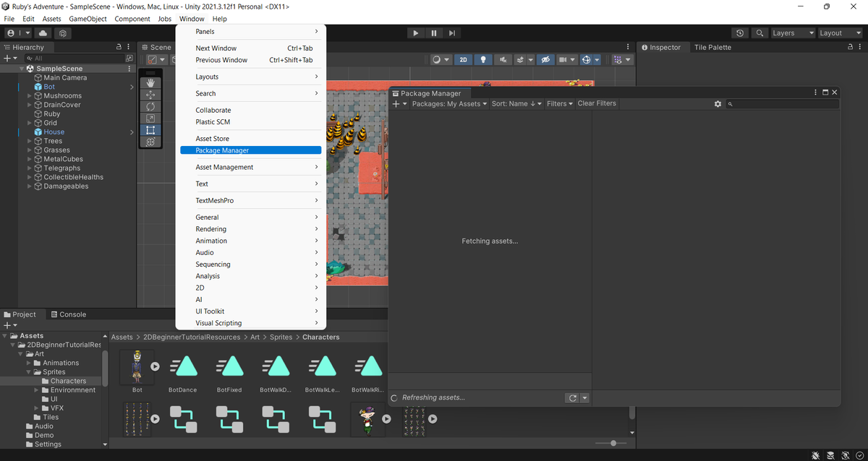Screen dimensions: 868x461
Task: Select the Scale tool in Scene tools
Action: (x=150, y=119)
